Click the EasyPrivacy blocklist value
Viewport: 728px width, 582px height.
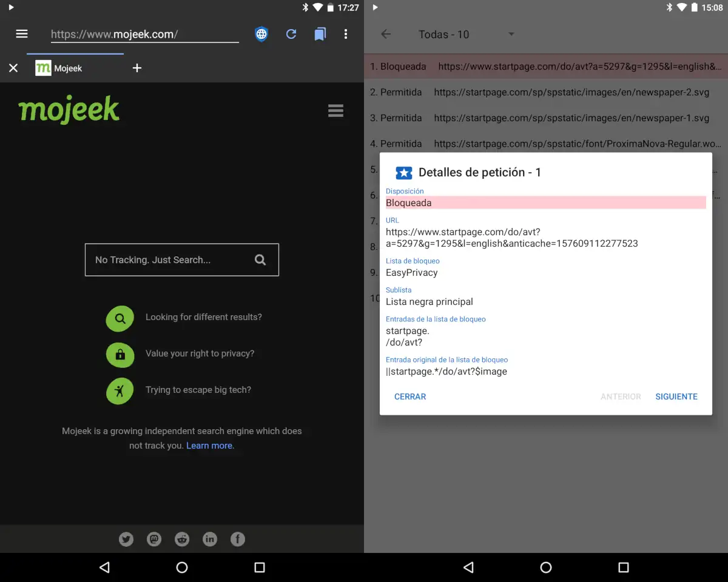[x=411, y=273]
